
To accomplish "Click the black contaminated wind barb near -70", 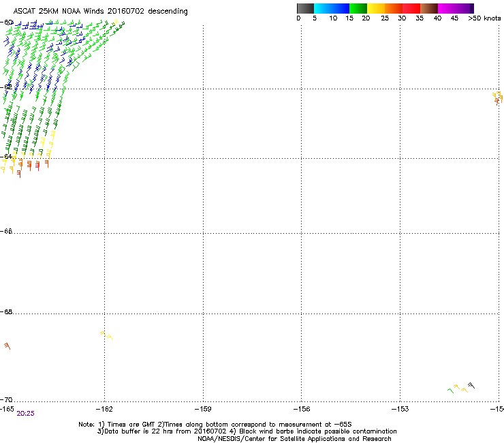I will coord(471,385).
